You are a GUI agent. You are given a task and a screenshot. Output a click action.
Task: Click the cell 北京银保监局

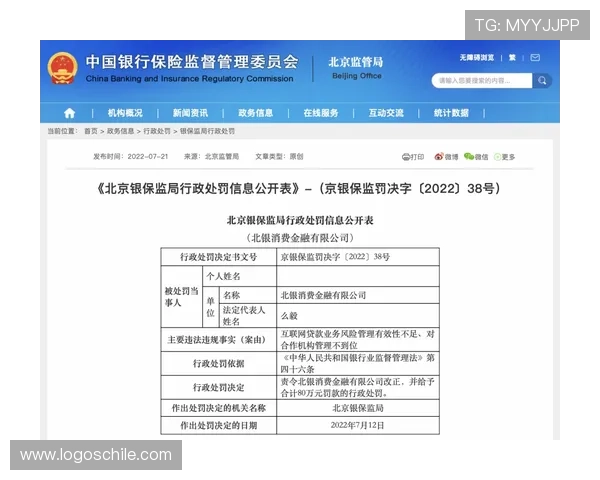point(358,408)
